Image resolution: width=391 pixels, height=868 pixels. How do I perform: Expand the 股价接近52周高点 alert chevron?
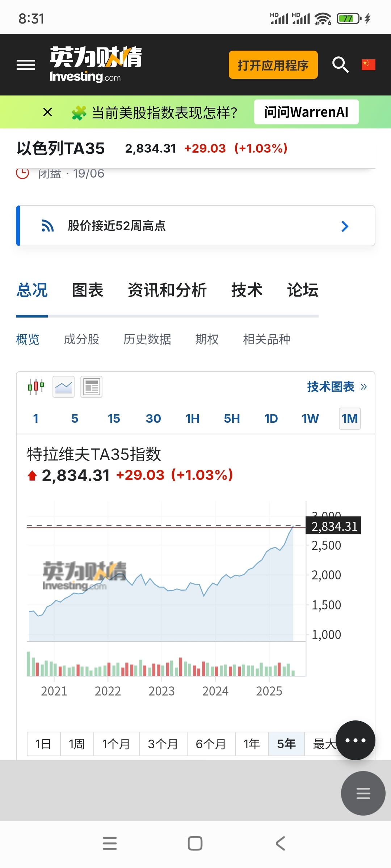(x=345, y=226)
